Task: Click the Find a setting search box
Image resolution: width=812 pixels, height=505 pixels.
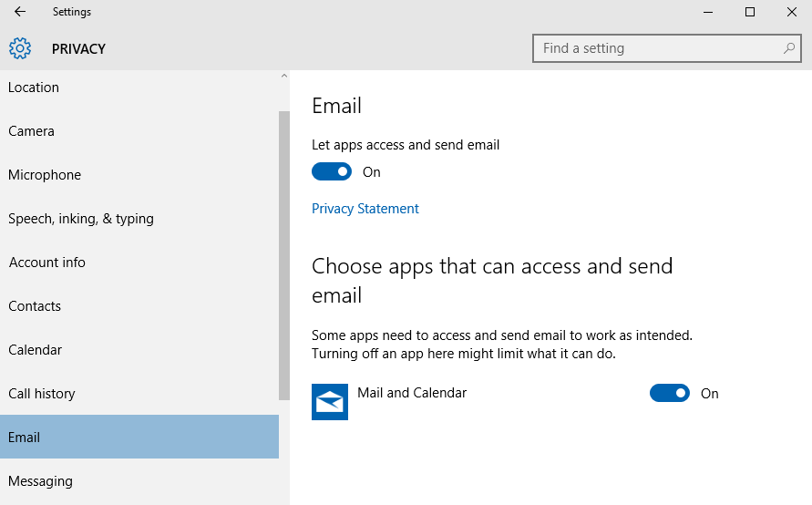Action: (x=666, y=48)
